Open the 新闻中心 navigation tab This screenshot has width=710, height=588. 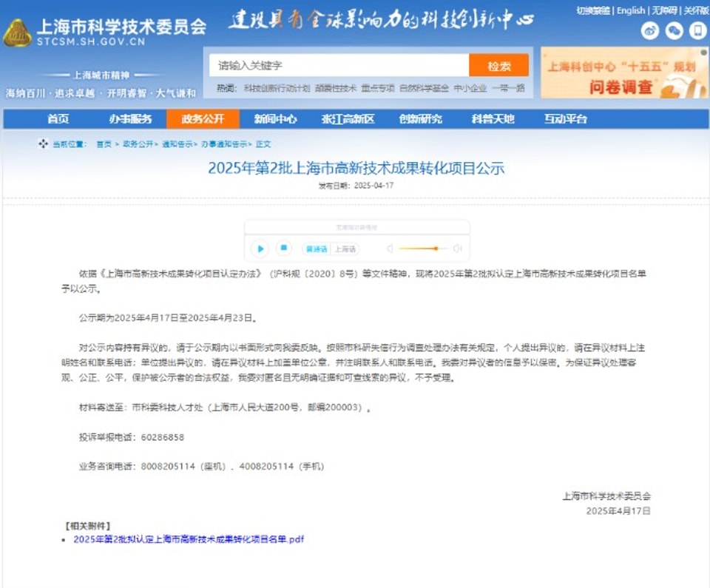[x=275, y=119]
